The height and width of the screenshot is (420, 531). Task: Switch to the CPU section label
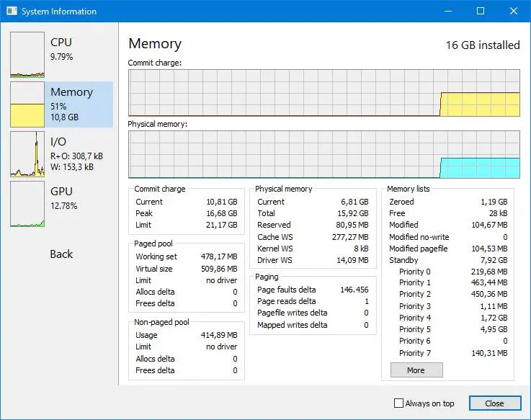61,43
